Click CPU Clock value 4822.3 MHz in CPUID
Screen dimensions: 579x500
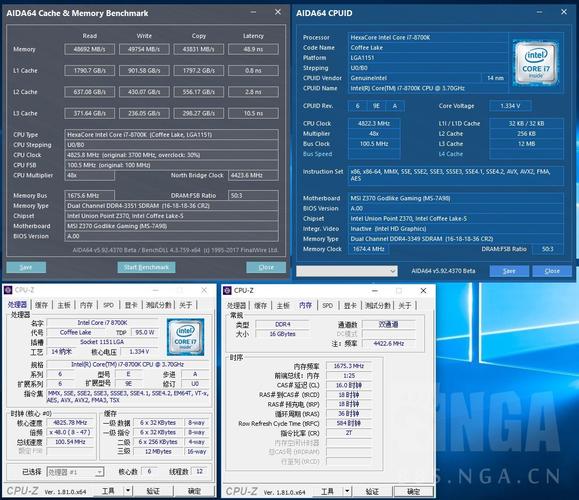374,123
